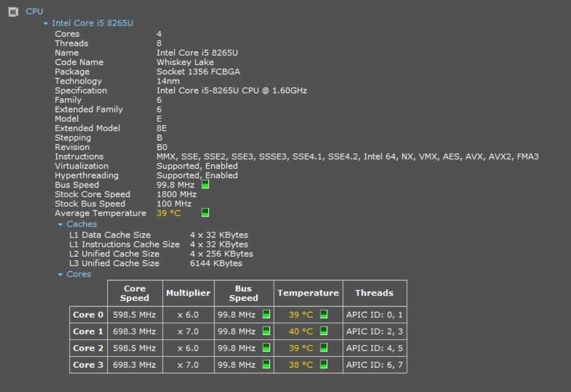This screenshot has width=571, height=392.
Task: Click the green graph icon beside Bus Speed 99.8 MHz
Action: coord(205,184)
